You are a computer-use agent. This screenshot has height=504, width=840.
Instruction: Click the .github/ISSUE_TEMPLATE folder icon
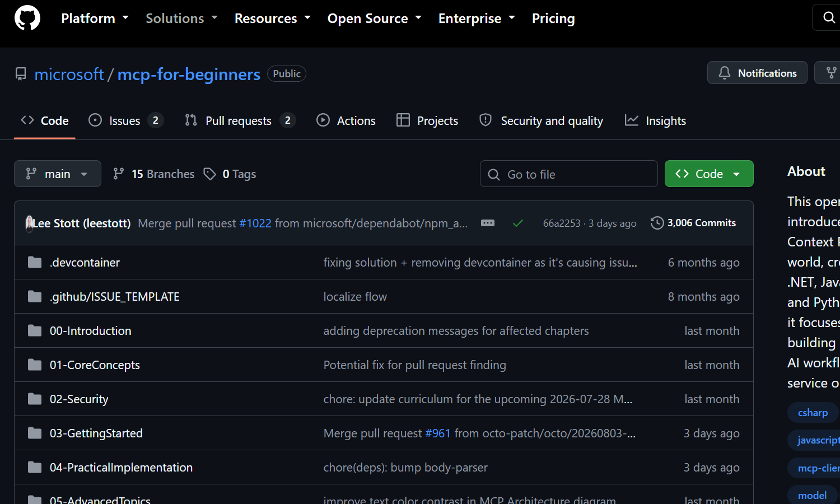click(35, 296)
